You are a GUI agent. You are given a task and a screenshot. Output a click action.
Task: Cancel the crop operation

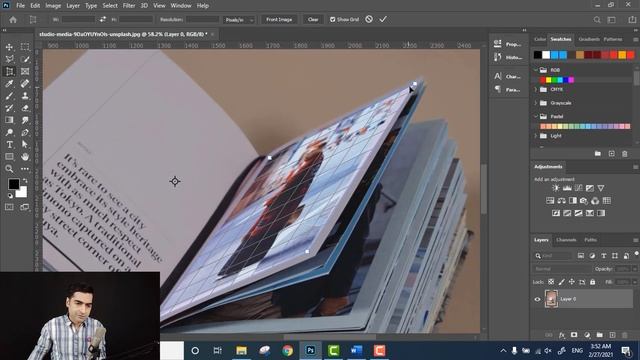click(x=369, y=19)
